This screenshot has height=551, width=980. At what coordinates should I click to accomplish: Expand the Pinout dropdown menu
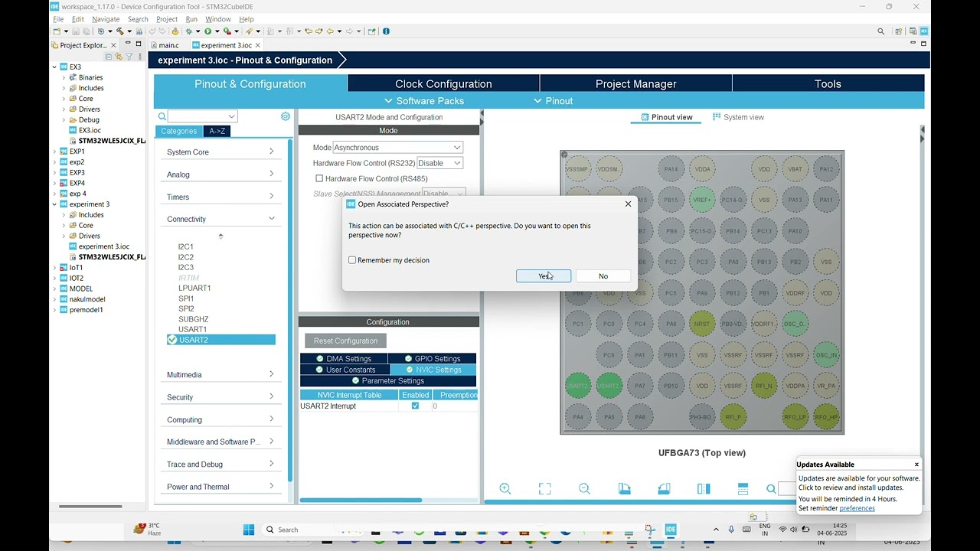pos(553,101)
